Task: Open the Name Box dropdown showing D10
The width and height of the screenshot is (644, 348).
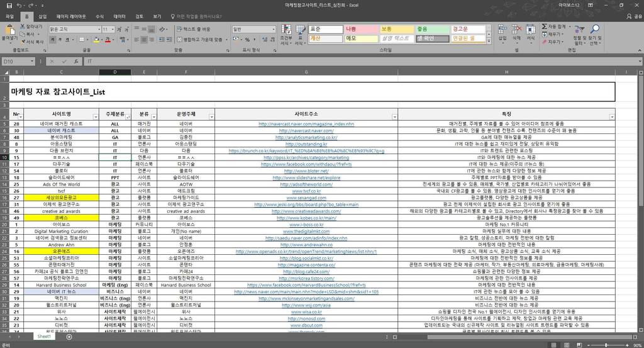Action: point(32,61)
